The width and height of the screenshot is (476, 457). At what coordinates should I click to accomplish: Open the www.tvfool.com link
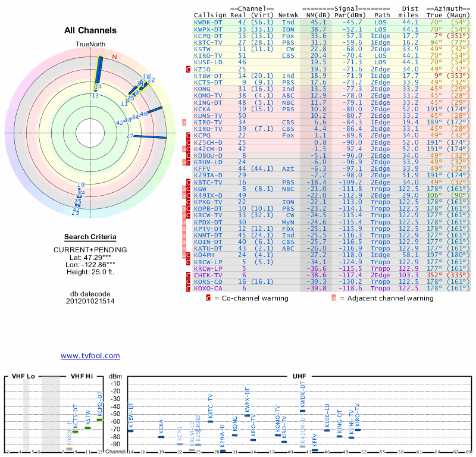point(90,356)
